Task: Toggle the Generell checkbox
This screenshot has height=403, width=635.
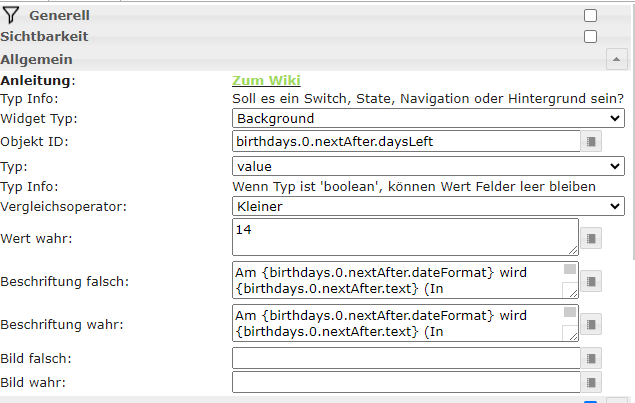Action: [x=590, y=15]
